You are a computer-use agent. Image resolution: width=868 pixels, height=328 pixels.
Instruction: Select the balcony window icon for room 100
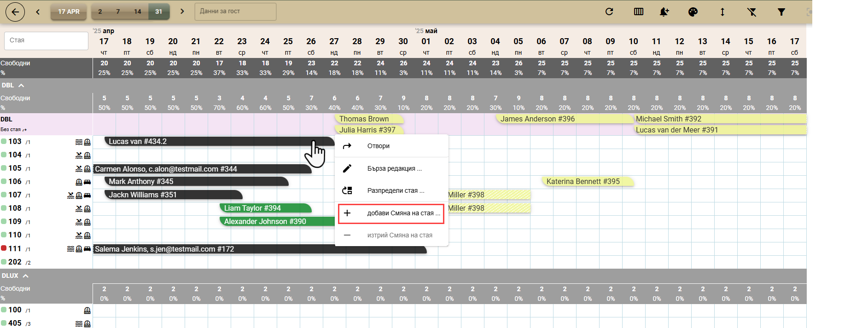pyautogui.click(x=87, y=311)
